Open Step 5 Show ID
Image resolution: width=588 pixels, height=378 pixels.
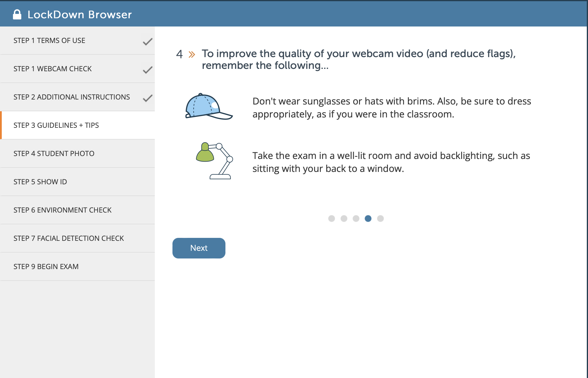[77, 182]
